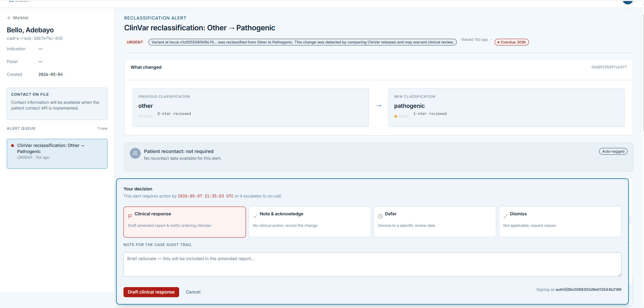
Task: Click the patient name Bello, Adebayo
Action: coord(30,30)
